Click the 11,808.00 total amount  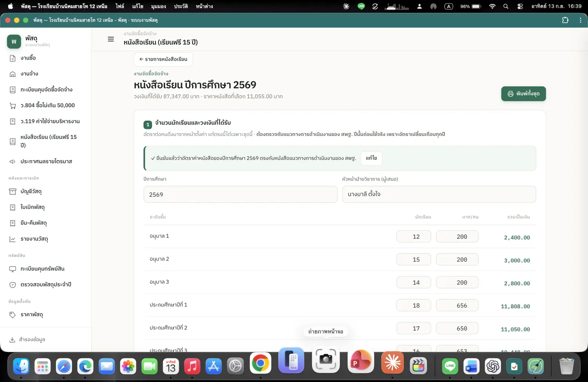tap(515, 307)
